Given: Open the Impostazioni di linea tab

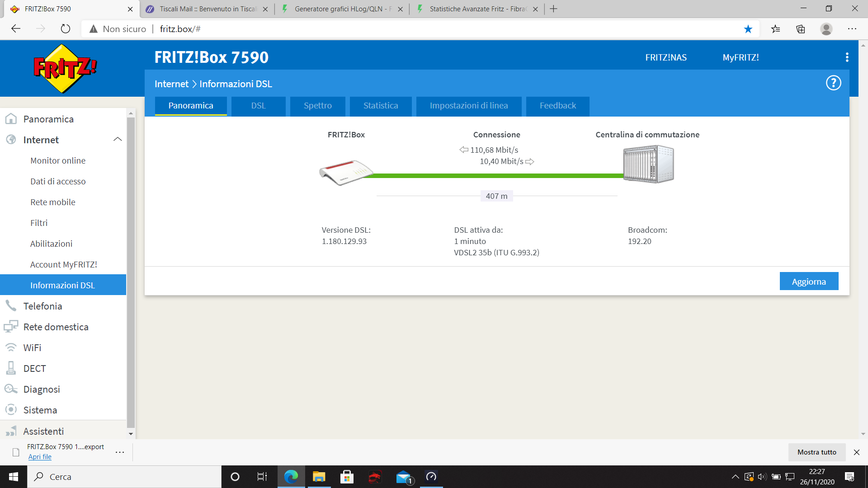Looking at the screenshot, I should 469,106.
